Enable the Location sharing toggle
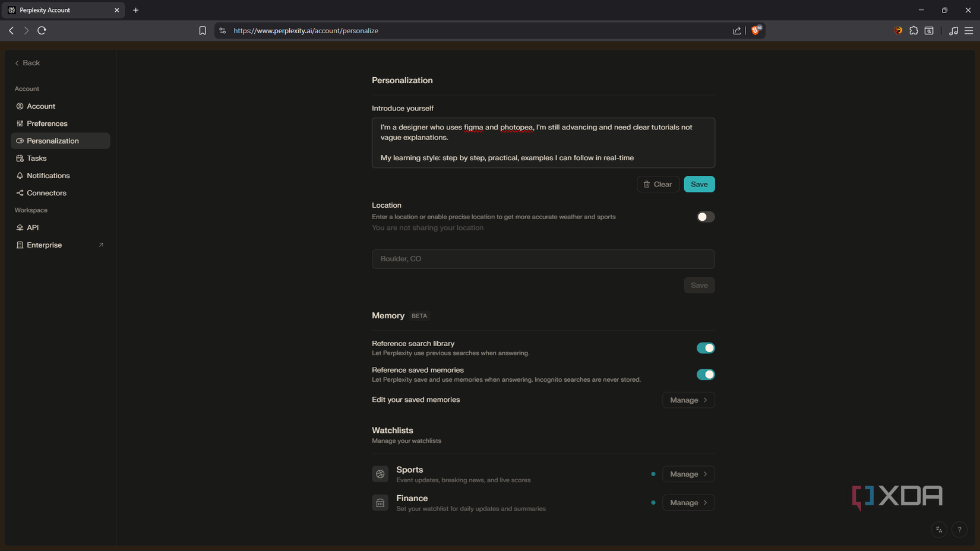Viewport: 980px width, 551px height. (706, 217)
